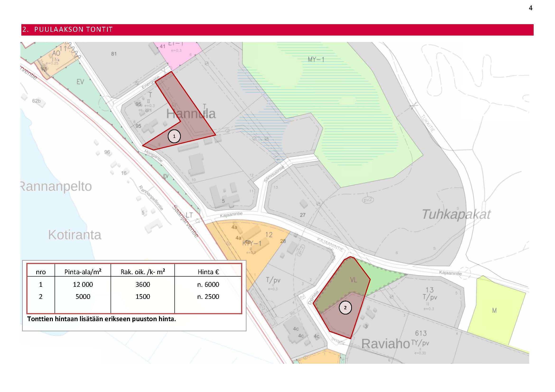
Task: Click the 'Silmisuontie' street label
Action: [x=274, y=174]
